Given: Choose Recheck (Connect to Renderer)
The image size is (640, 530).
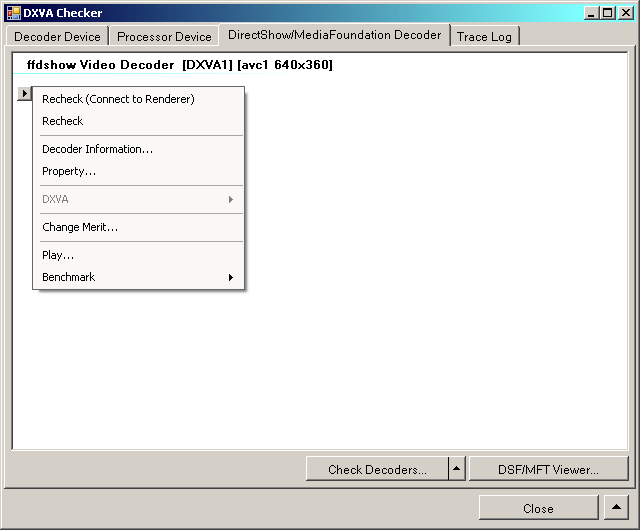Looking at the screenshot, I should click(x=138, y=99).
